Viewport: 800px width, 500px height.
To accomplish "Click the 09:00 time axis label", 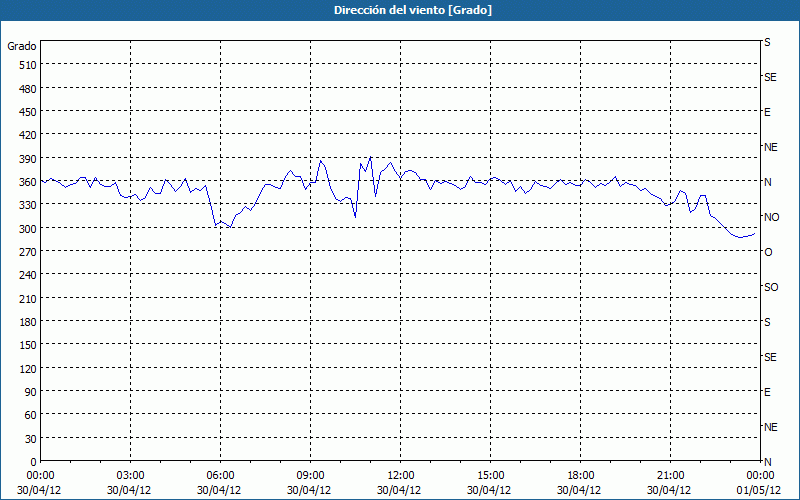I will [x=310, y=476].
